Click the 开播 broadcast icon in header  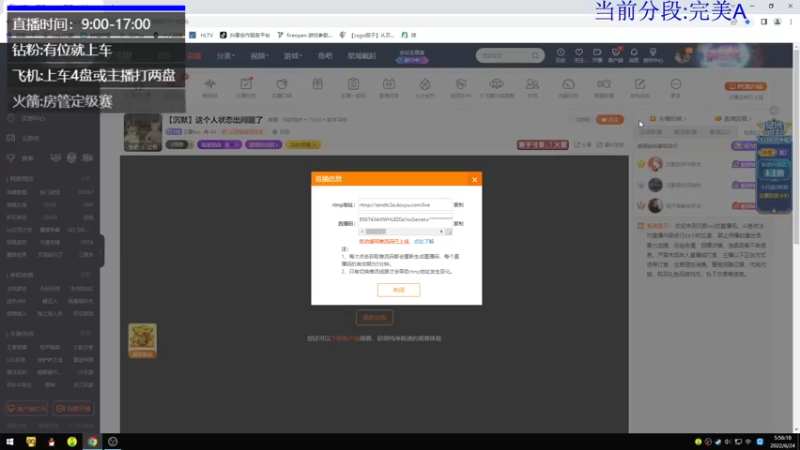(x=597, y=56)
